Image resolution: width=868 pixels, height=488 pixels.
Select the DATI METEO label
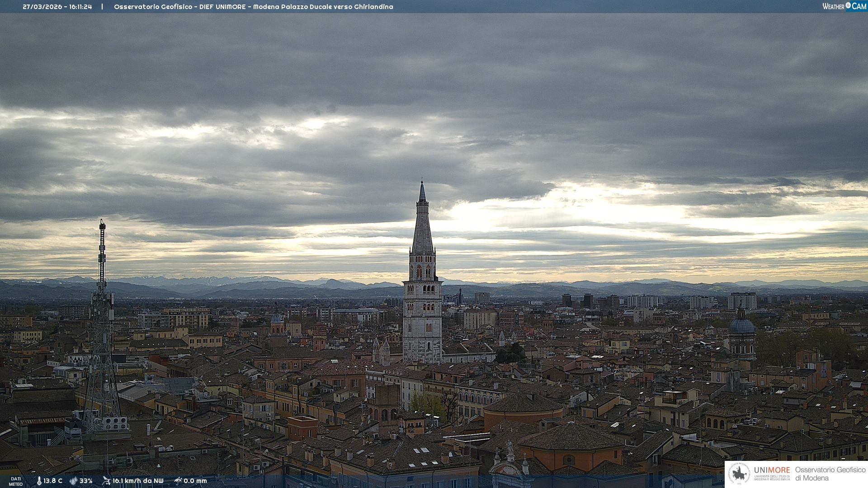[x=16, y=481]
